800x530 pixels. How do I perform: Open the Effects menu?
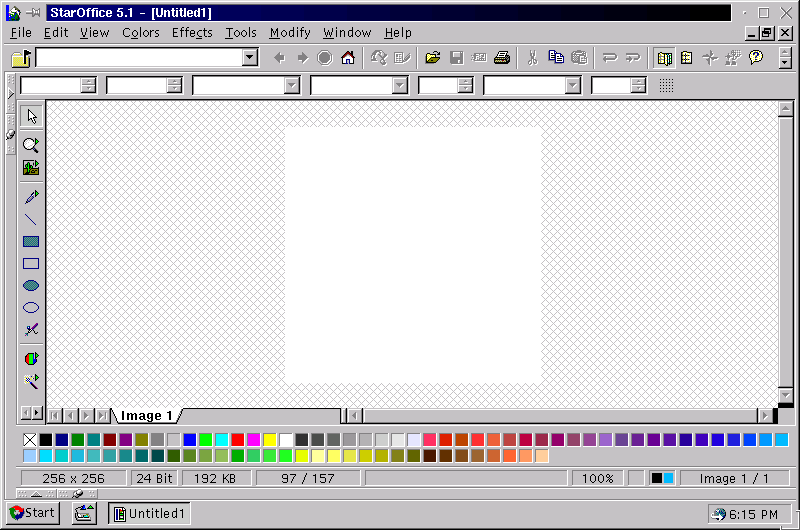point(192,32)
